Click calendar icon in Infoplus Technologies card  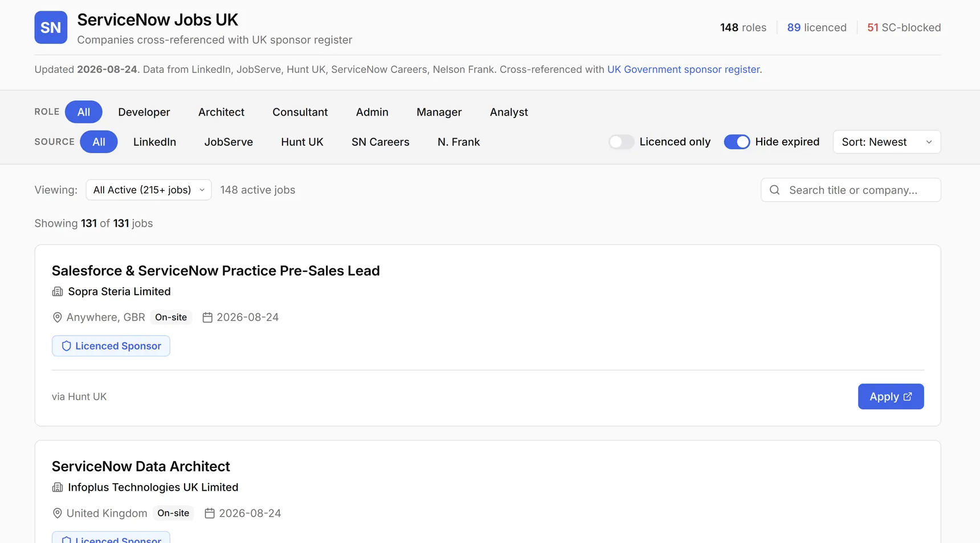[x=210, y=513]
